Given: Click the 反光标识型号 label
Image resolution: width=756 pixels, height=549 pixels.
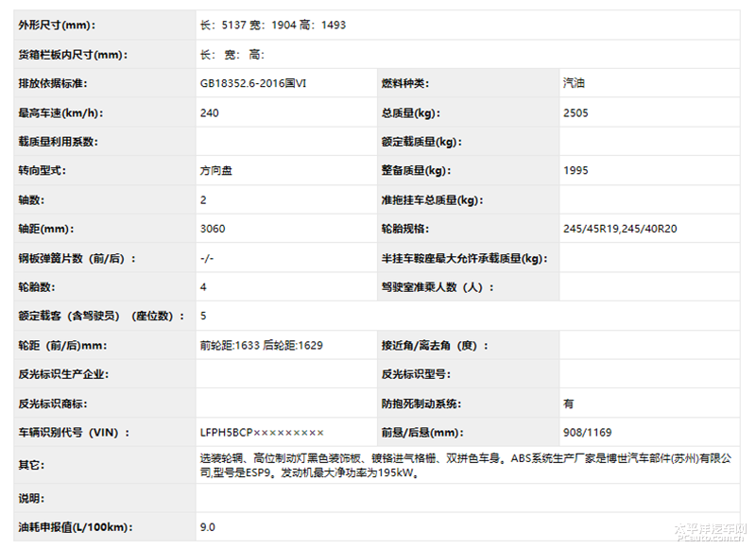Looking at the screenshot, I should 416,374.
